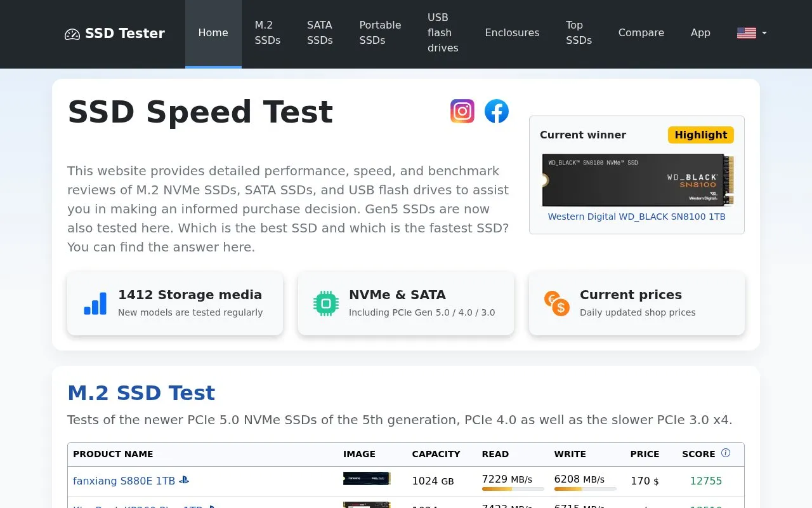Click the 170 $ price cell
This screenshot has height=508, width=812.
pos(645,481)
